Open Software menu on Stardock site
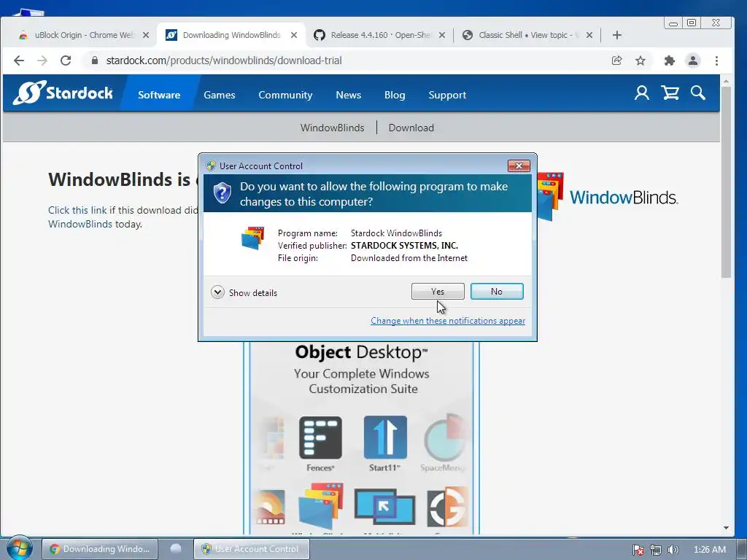 (x=159, y=95)
